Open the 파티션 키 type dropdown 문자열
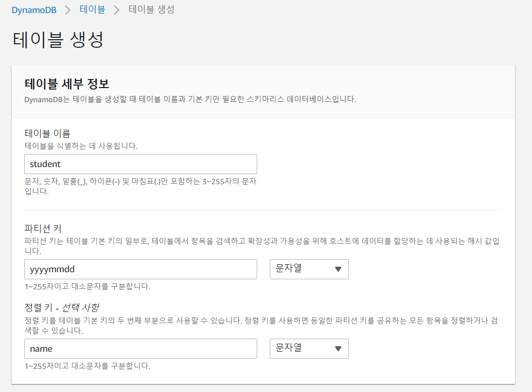 click(x=309, y=269)
